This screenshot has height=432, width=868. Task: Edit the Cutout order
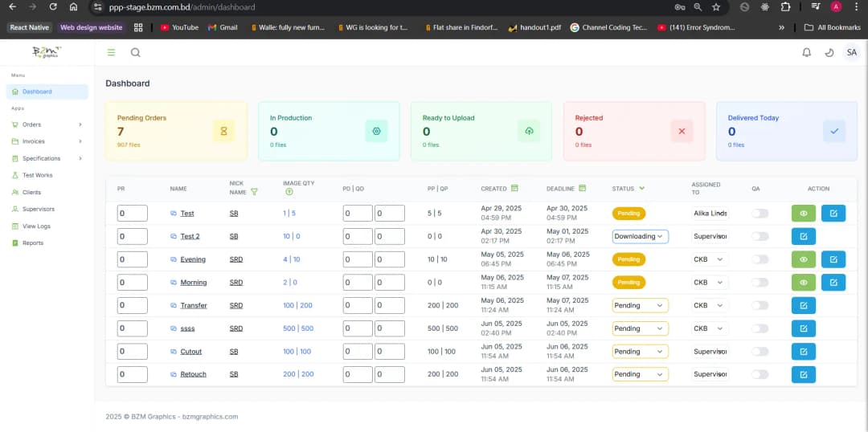point(803,351)
